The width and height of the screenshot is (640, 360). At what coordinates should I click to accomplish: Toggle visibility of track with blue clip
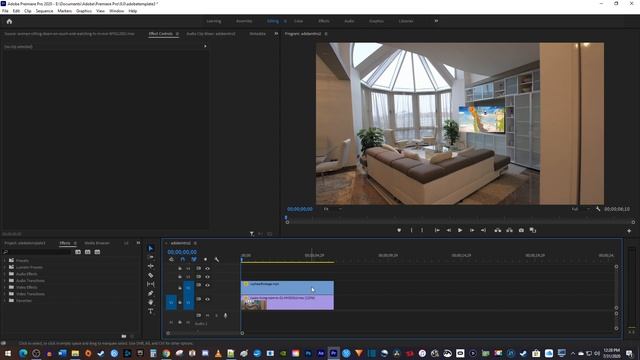pyautogui.click(x=207, y=285)
